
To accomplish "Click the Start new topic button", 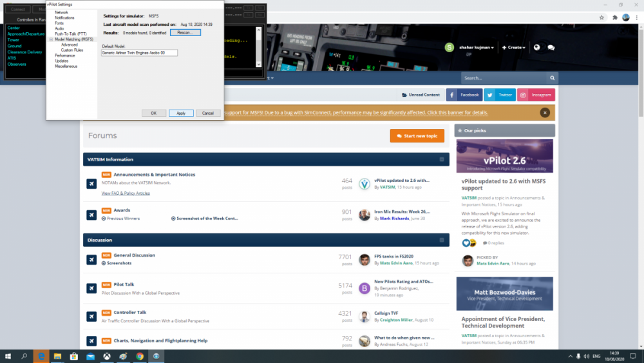I will coord(417,136).
